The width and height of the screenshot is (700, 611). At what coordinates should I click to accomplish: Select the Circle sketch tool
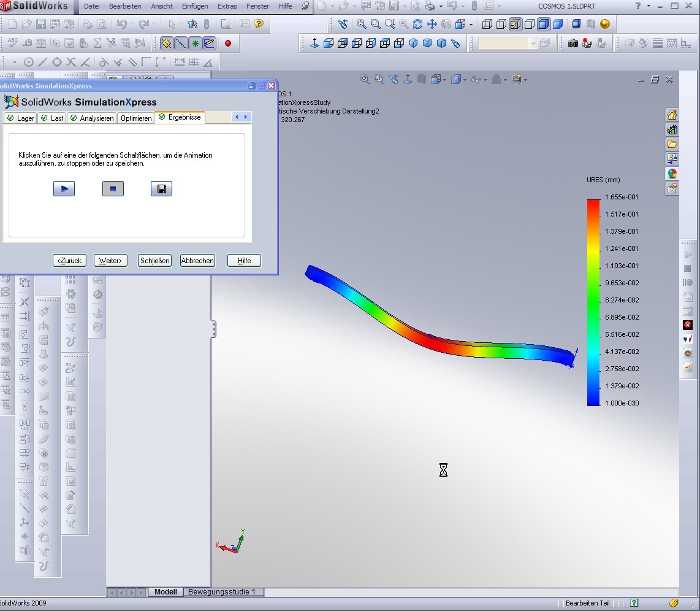[x=29, y=62]
